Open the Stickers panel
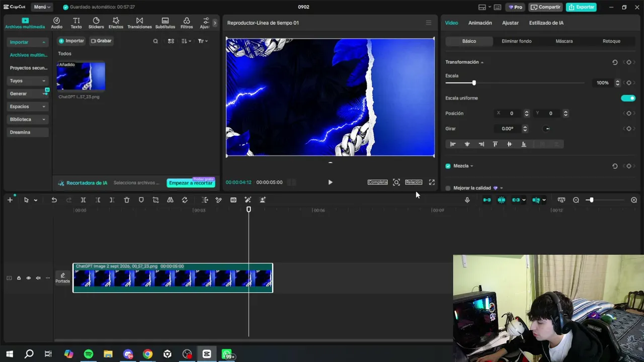The image size is (644, 362). (96, 23)
